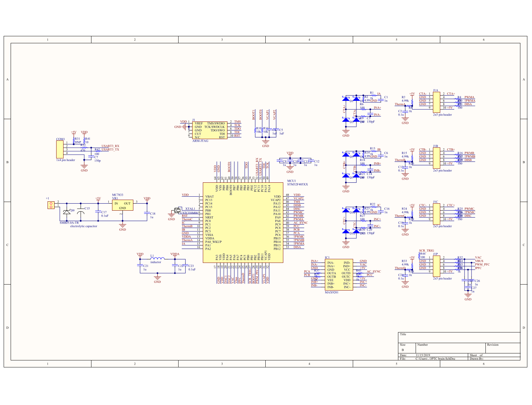The height and width of the screenshot is (405, 532).
Task: Select the STM32F405XX MCU1 chip body
Action: pyautogui.click(x=243, y=223)
